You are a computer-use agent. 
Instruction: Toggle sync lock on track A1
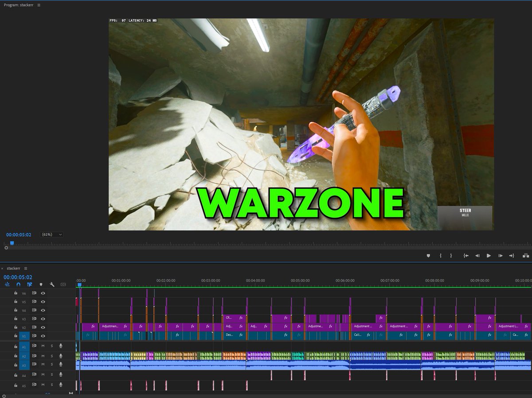(x=34, y=346)
